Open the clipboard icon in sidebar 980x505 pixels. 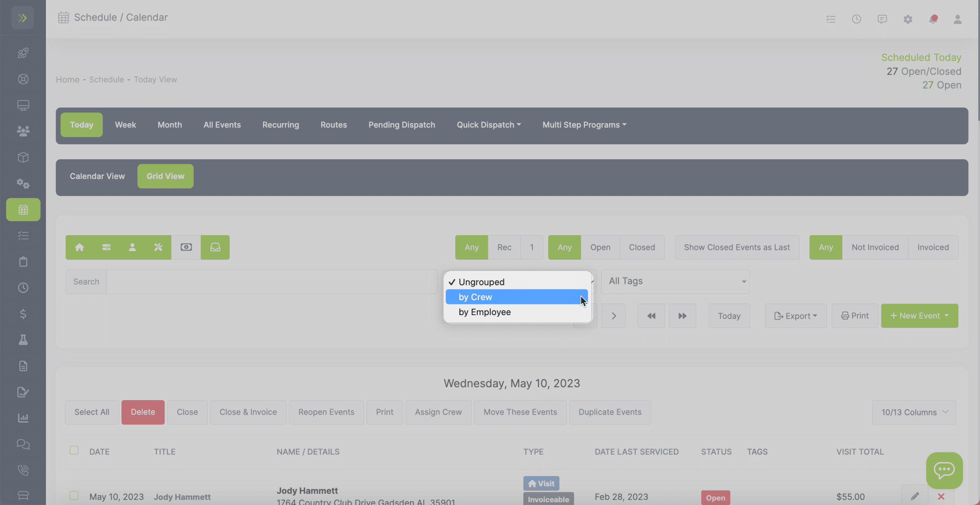(23, 262)
